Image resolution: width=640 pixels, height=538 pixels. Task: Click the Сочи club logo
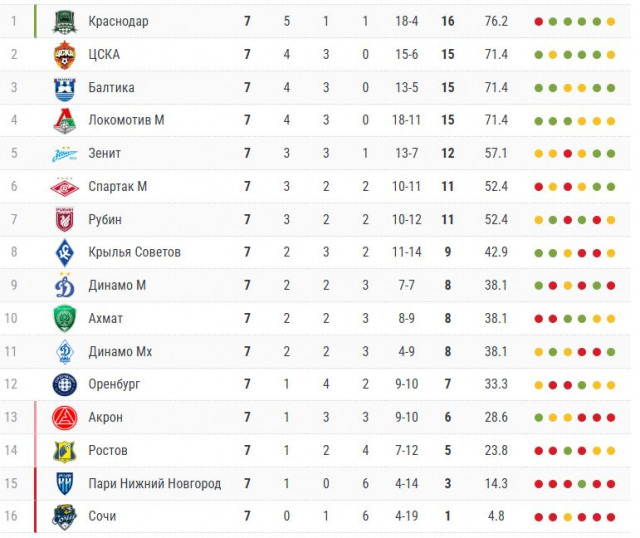[x=65, y=516]
